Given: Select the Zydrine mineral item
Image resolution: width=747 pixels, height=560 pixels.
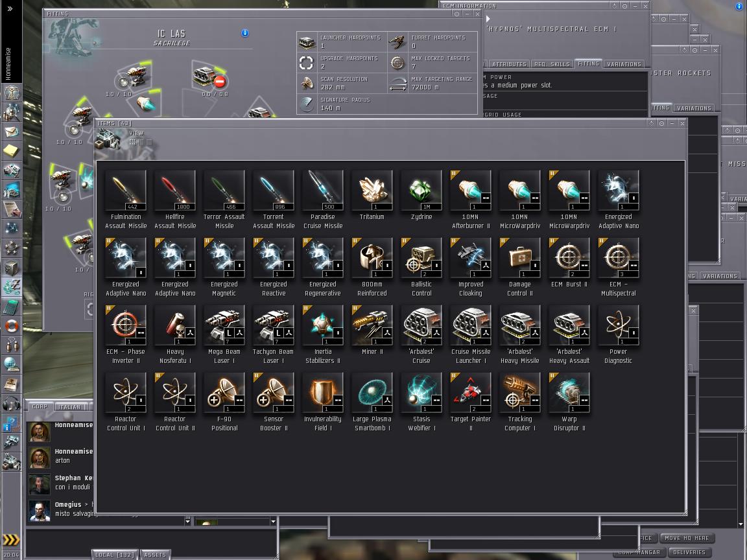Looking at the screenshot, I should 421,196.
